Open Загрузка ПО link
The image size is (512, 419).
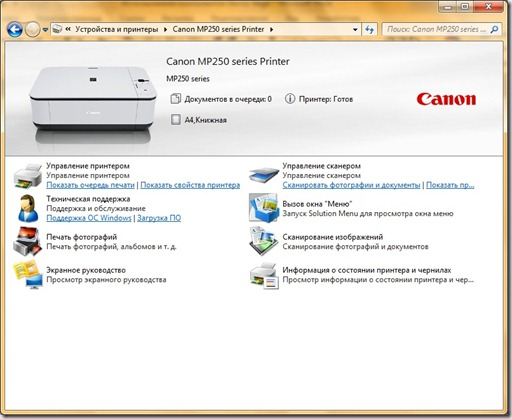coord(159,218)
